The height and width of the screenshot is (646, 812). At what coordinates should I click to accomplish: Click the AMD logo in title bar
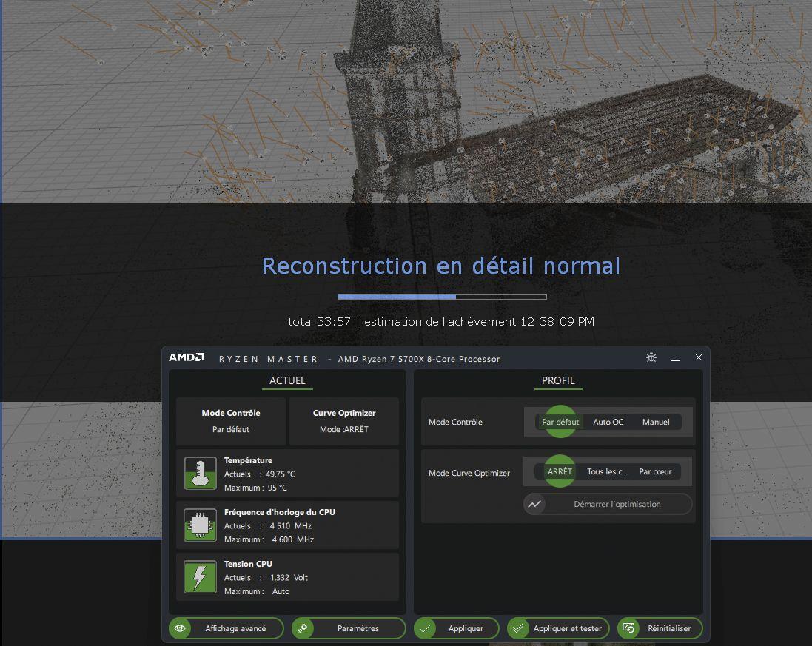coord(187,358)
